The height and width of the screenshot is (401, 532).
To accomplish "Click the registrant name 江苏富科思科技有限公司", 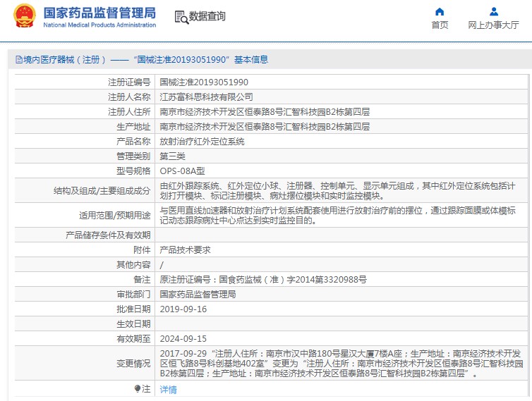I will point(206,97).
